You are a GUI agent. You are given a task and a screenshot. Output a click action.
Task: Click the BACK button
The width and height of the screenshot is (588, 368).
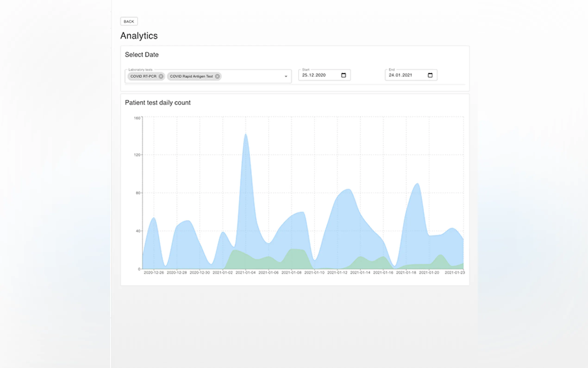coord(129,21)
